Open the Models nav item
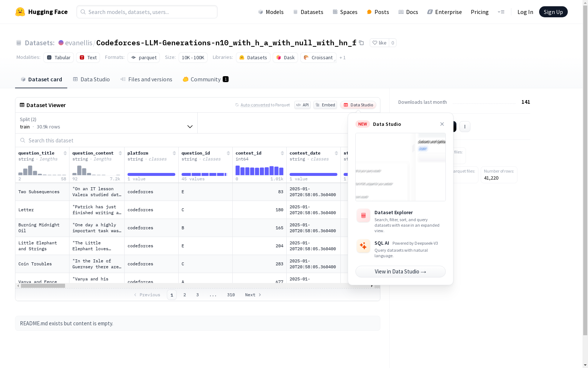The width and height of the screenshot is (588, 368). [x=271, y=12]
